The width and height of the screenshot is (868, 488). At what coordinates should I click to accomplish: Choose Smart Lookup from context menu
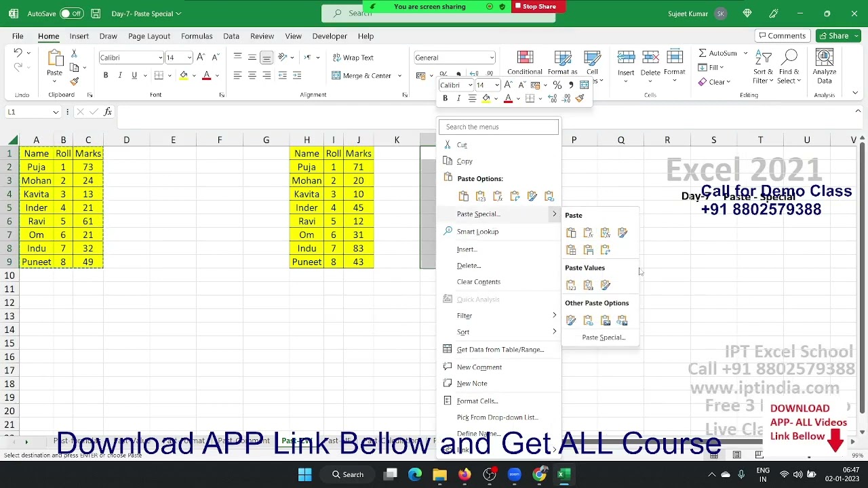[499, 232]
